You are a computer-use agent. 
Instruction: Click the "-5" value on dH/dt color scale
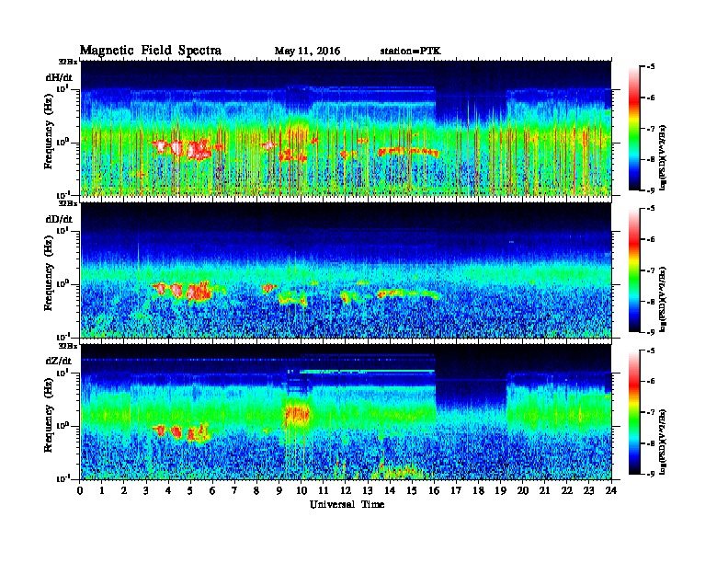651,66
